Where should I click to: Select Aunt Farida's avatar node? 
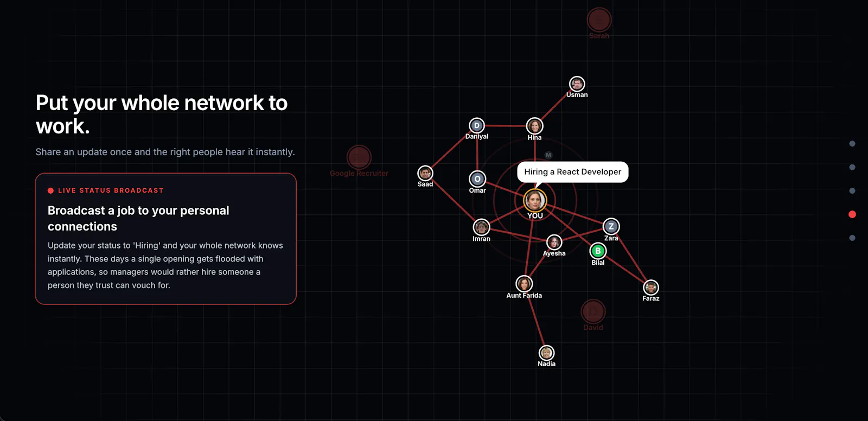pyautogui.click(x=524, y=284)
